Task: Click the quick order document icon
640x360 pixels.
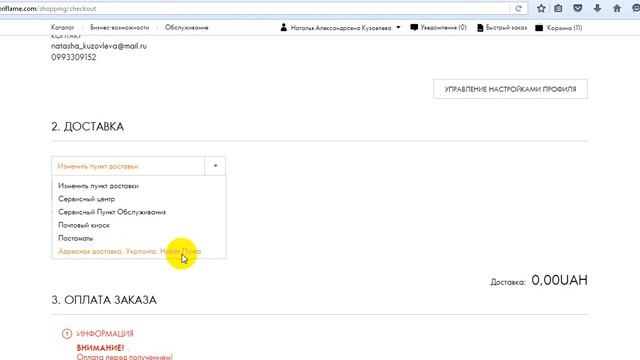Action: [x=480, y=28]
